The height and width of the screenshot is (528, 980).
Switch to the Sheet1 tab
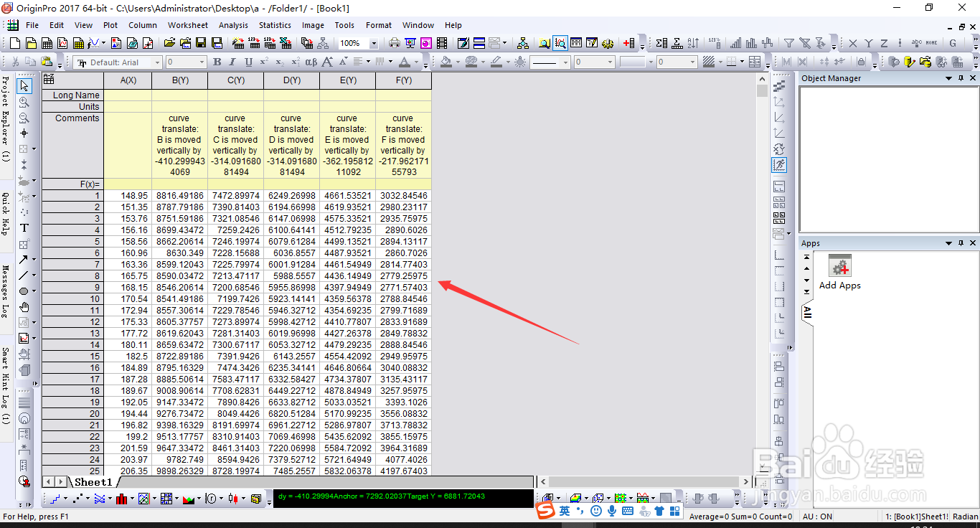(x=93, y=481)
